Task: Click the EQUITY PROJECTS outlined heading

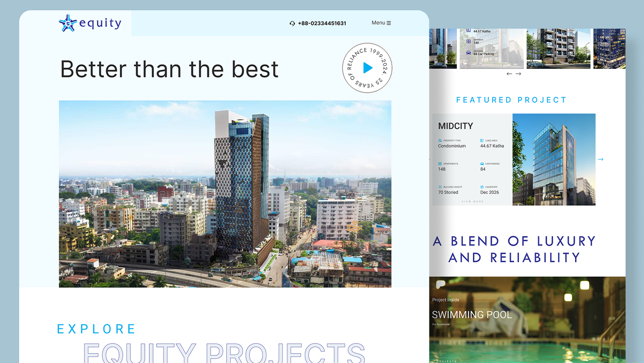Action: click(224, 353)
